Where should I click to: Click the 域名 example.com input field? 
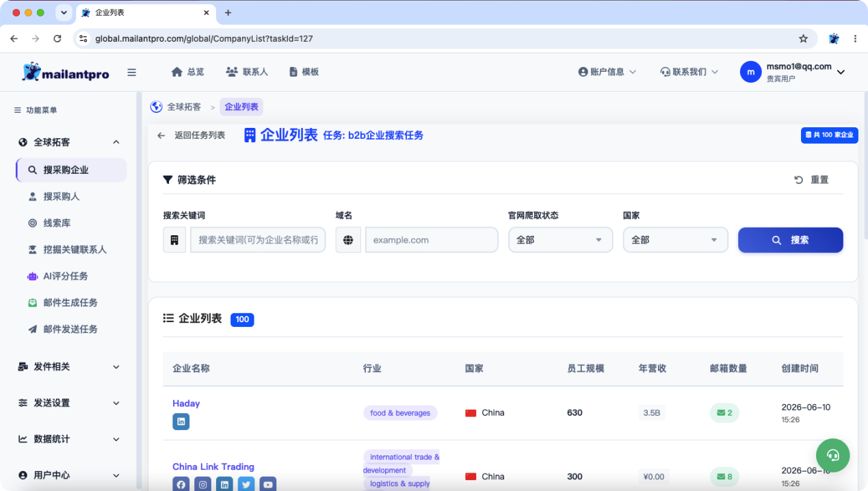[x=432, y=240]
